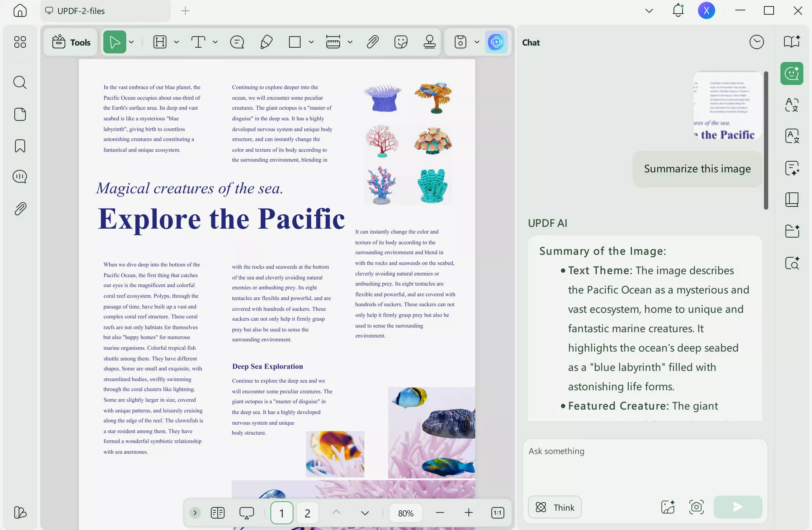Open a new tab with plus
The image size is (812, 530).
click(185, 11)
